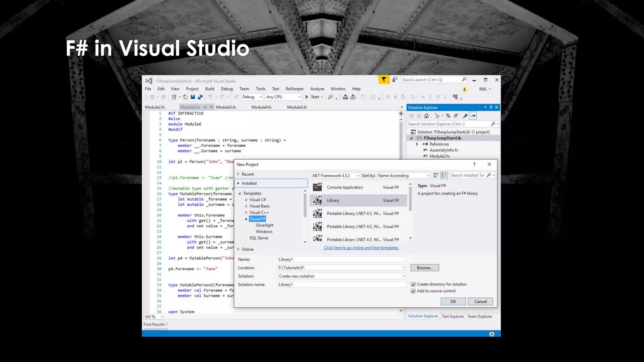Image resolution: width=644 pixels, height=362 pixels.
Task: Open the Solution 'Create new solution' dropdown
Action: tap(341, 276)
